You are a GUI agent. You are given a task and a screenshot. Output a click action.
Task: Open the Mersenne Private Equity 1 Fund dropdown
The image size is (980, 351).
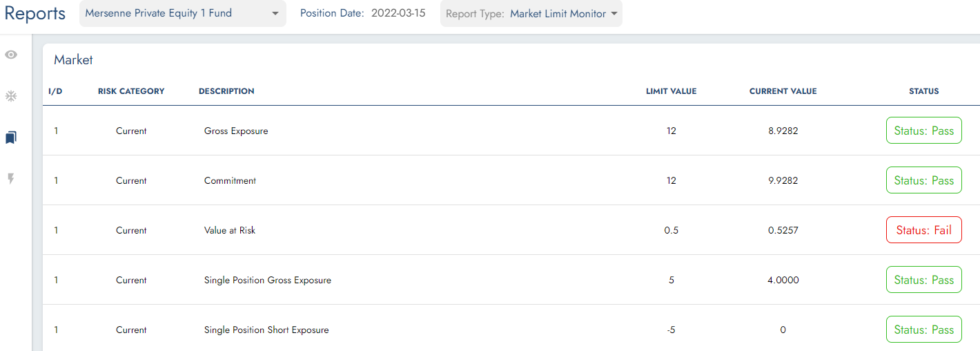pos(183,13)
